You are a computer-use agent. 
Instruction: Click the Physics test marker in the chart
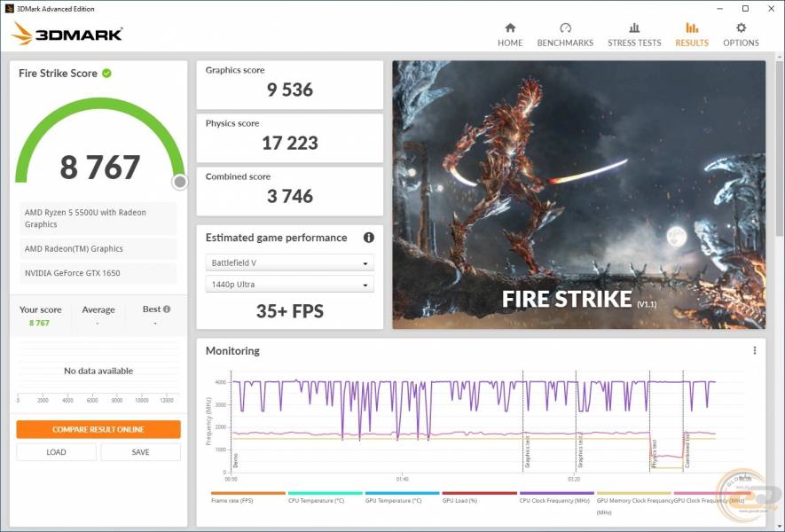[655, 453]
